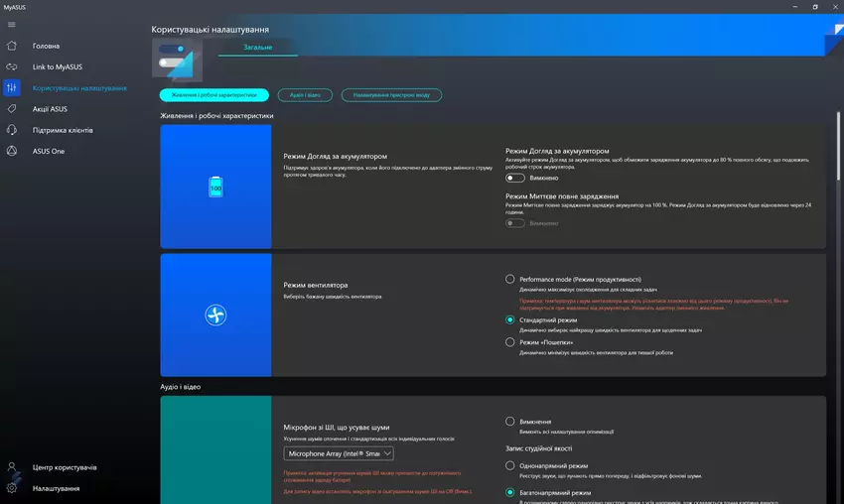Select the Вимкнення microphone radio button
Viewport: 844px width, 504px height.
tap(510, 422)
